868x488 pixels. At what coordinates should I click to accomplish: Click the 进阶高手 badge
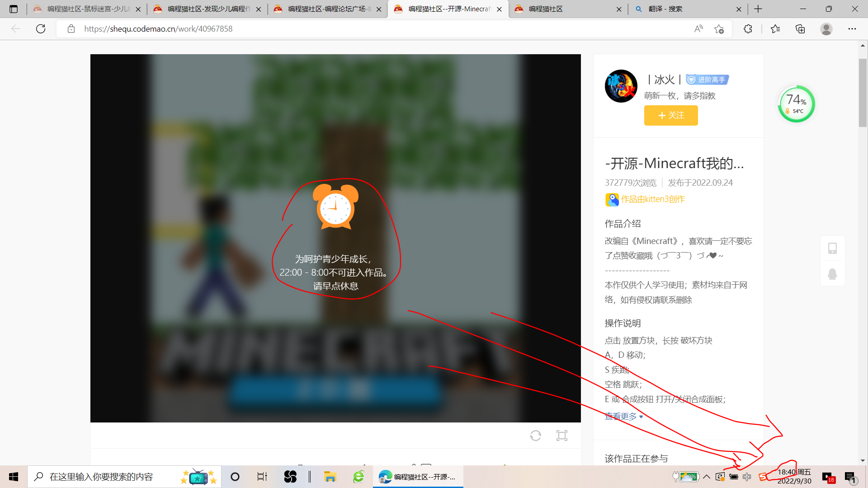point(708,80)
